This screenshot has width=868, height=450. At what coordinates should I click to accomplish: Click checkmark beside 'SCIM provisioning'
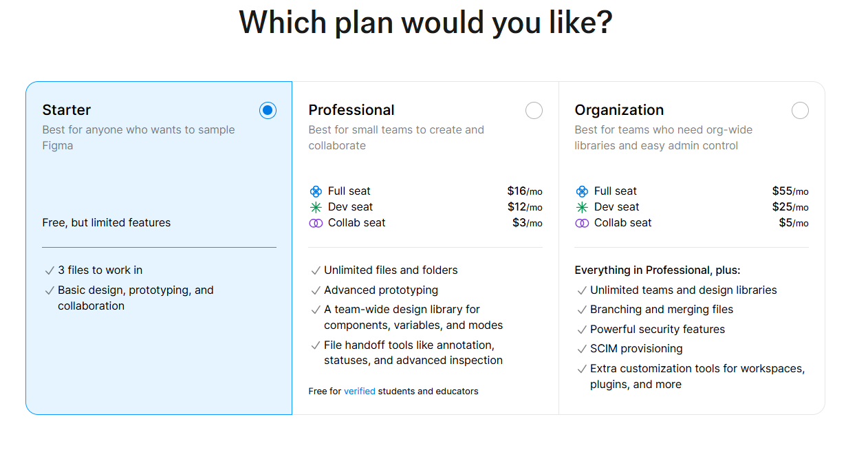[x=581, y=349]
